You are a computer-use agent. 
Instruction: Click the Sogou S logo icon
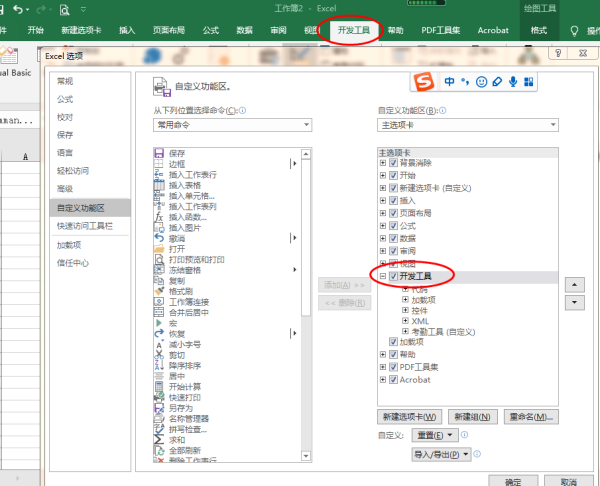click(424, 82)
